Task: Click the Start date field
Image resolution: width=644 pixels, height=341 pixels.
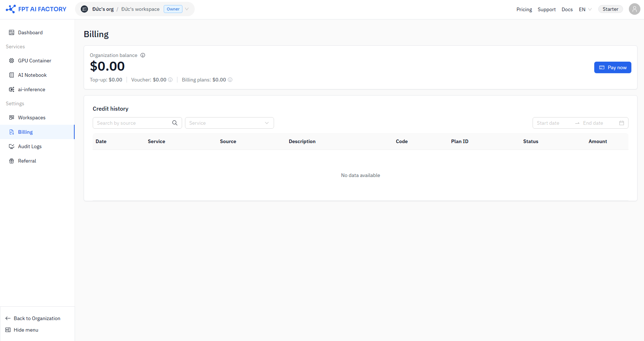Action: pos(553,123)
